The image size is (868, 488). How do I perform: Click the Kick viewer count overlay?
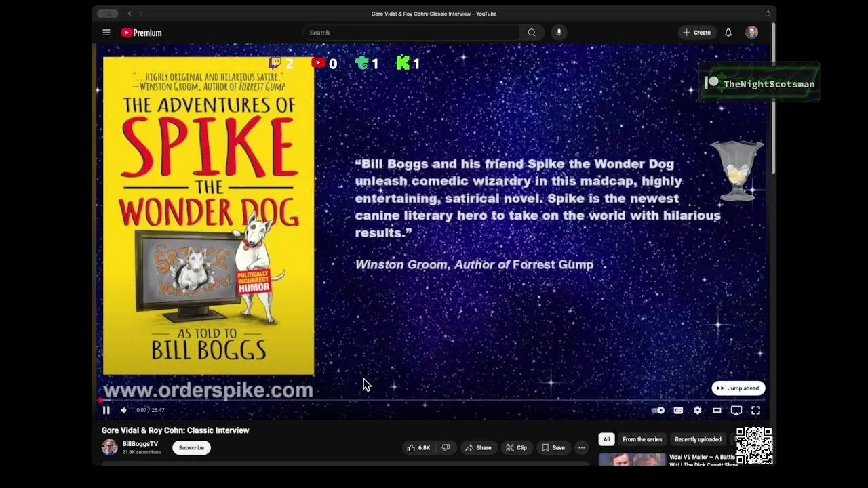point(408,64)
